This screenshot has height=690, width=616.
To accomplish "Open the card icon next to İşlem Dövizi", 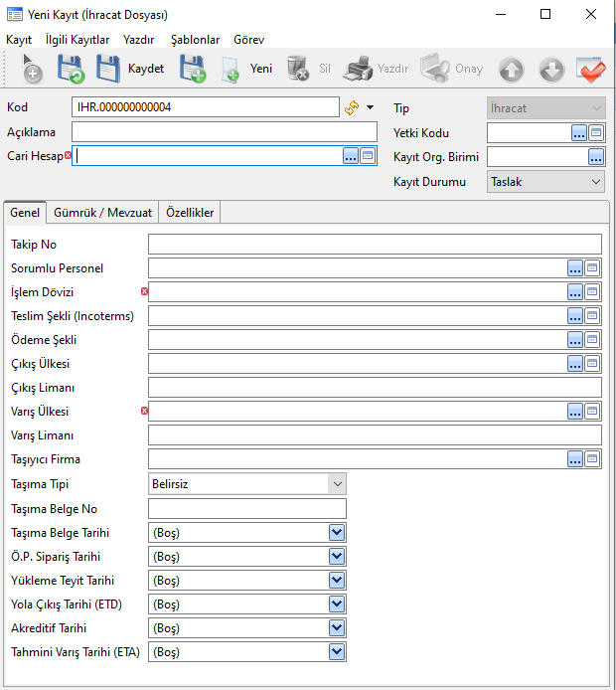I will click(x=593, y=292).
